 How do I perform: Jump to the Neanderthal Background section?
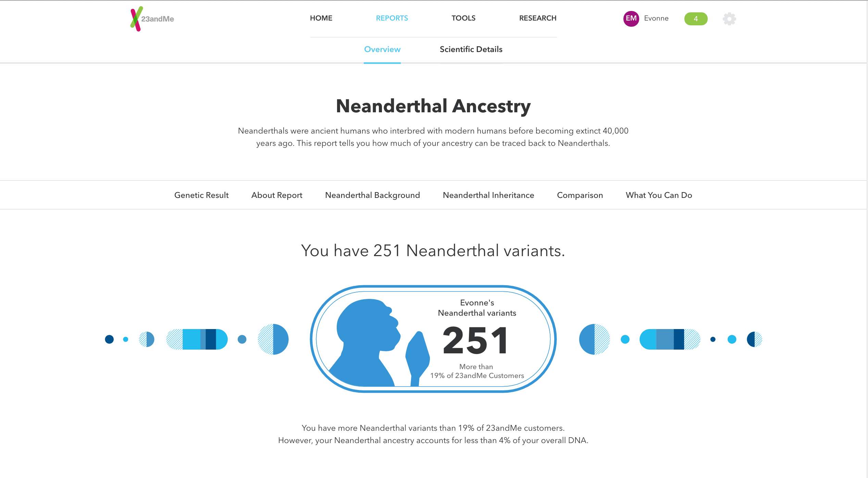click(372, 195)
